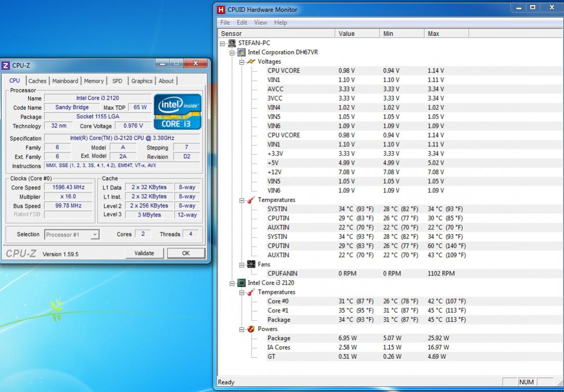Collapse the STEFAN-PC tree node
The width and height of the screenshot is (564, 392).
222,44
